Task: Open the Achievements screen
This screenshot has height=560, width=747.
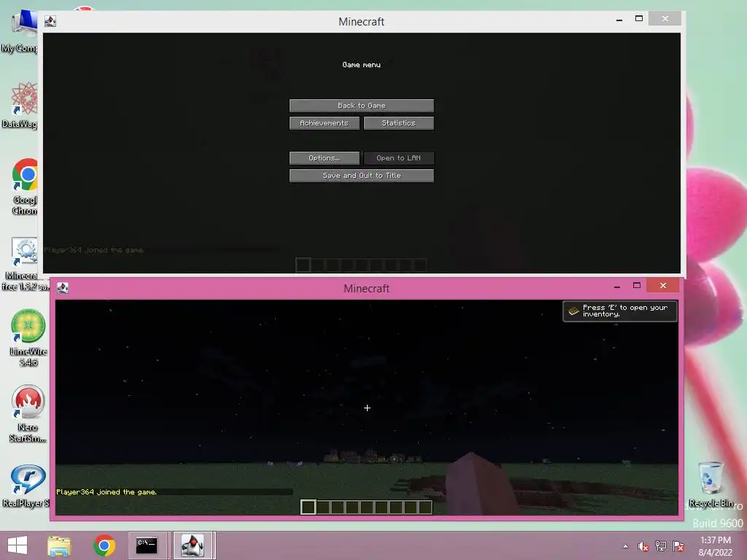Action: tap(325, 122)
